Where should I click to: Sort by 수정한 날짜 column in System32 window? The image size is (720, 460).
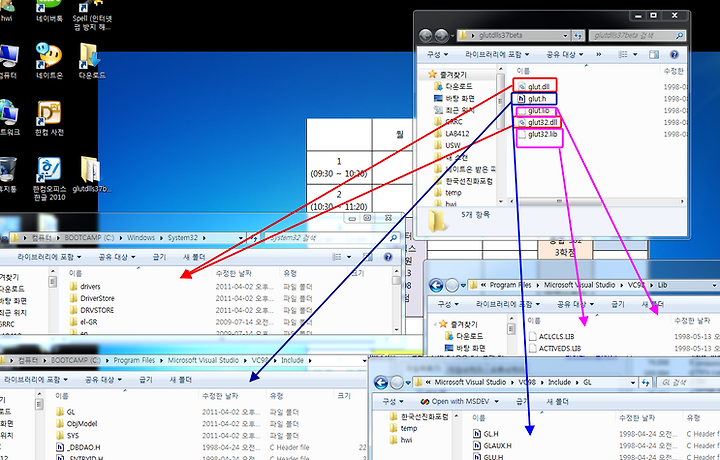[234, 274]
